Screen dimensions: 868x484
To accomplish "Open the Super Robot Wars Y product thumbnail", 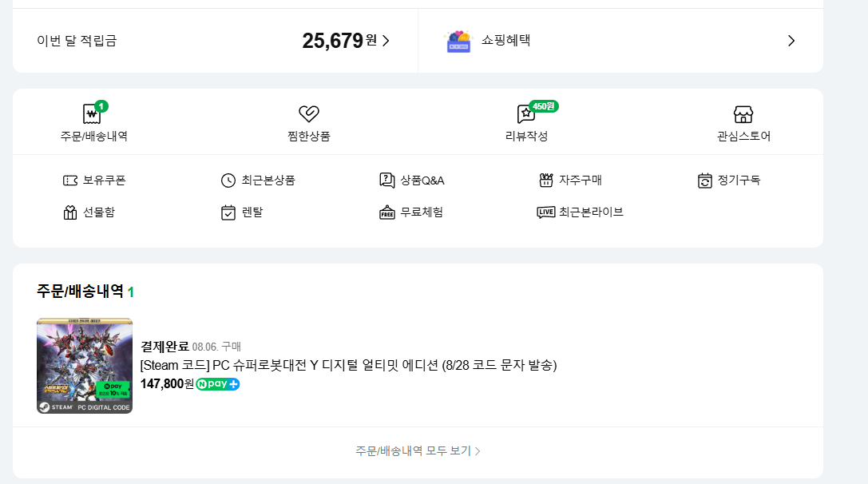I will tap(85, 366).
